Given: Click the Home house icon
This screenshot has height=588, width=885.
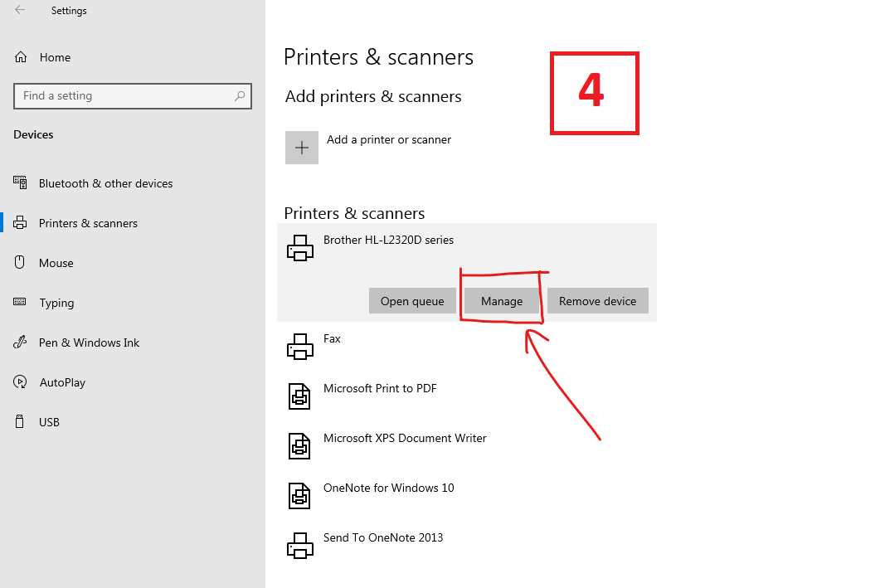Looking at the screenshot, I should (21, 57).
